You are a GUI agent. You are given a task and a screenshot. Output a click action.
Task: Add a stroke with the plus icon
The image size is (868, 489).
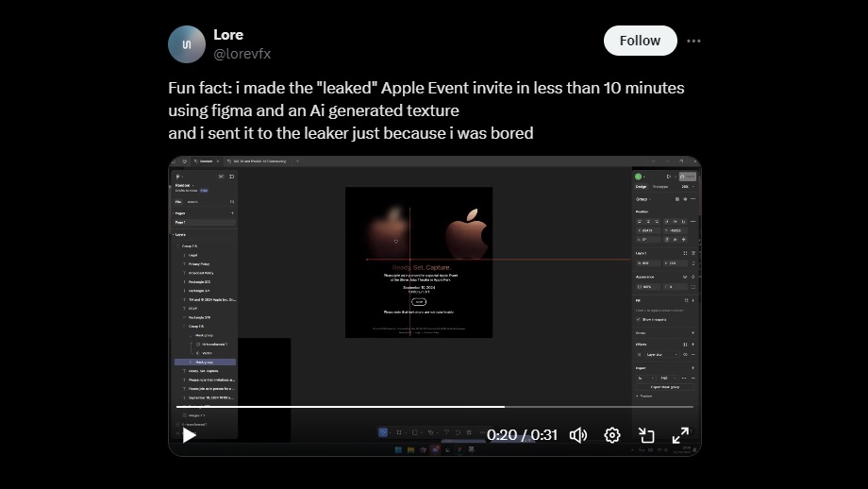(x=693, y=332)
